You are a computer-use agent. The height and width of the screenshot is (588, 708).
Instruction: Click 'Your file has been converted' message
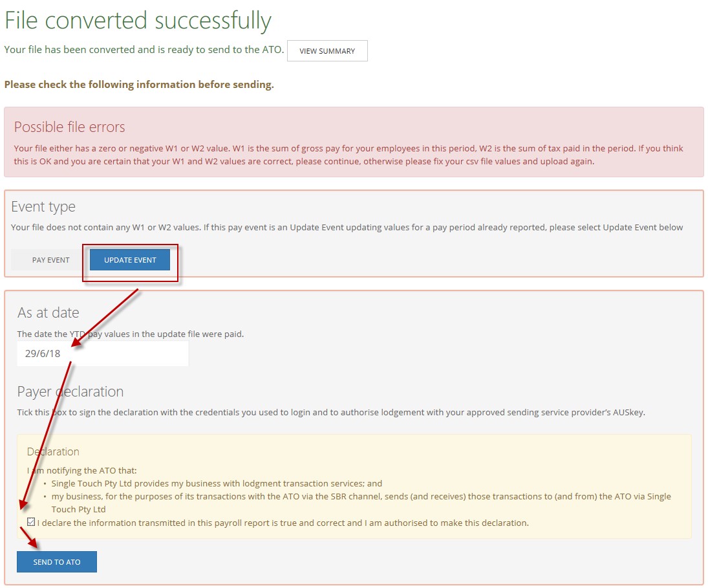144,50
